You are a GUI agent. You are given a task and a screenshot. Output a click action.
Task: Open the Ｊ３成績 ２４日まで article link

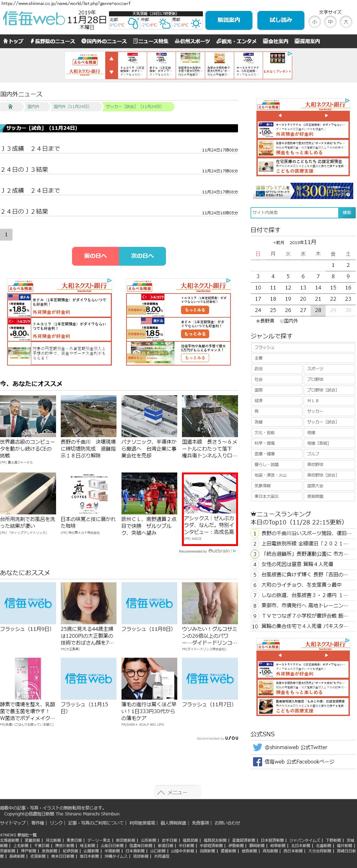point(30,149)
